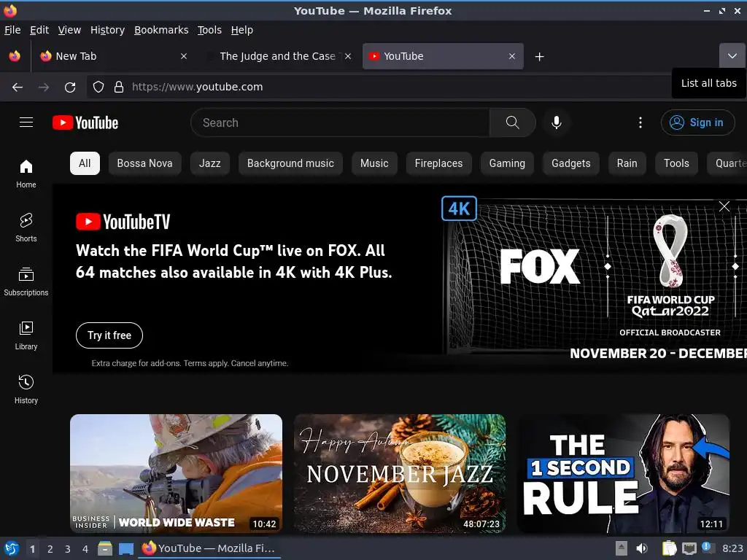Screen dimensions: 747x560
Task: Open the File menu
Action: click(x=12, y=30)
